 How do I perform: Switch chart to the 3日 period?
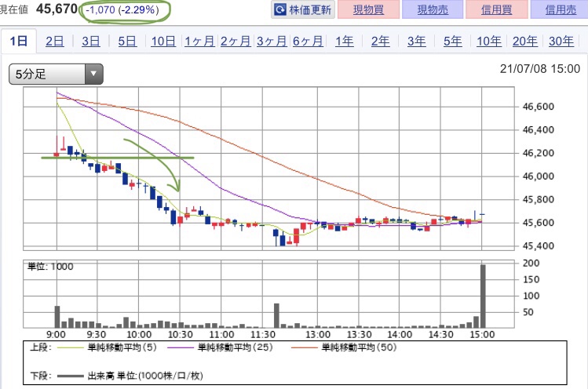(91, 41)
